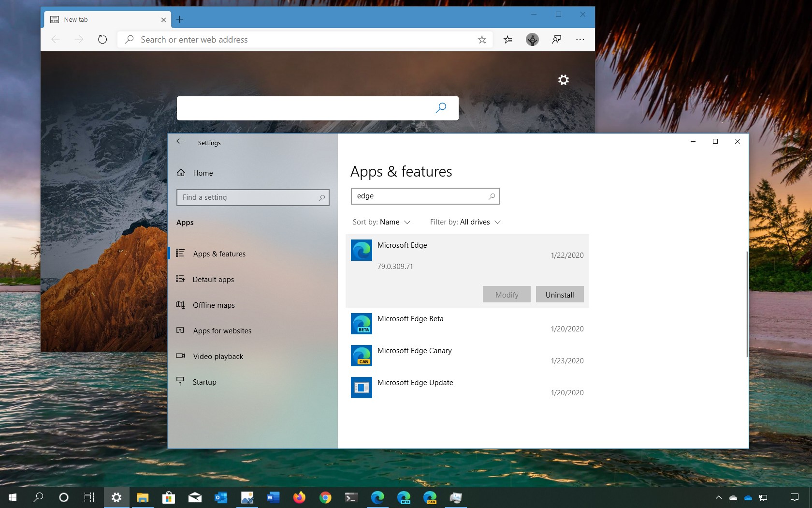Navigate back using Settings back arrow
This screenshot has height=508, width=812.
tap(179, 141)
